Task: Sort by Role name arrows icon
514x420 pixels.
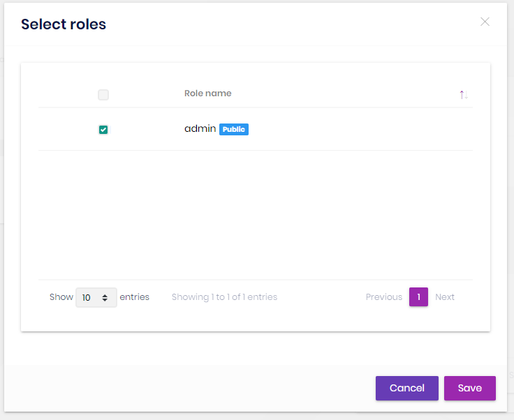Action: 464,95
